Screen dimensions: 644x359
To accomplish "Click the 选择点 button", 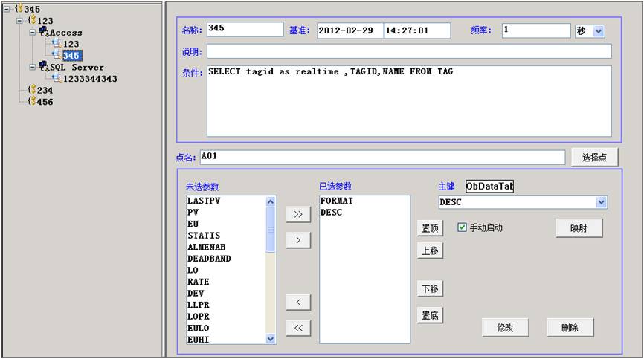I will (x=594, y=158).
